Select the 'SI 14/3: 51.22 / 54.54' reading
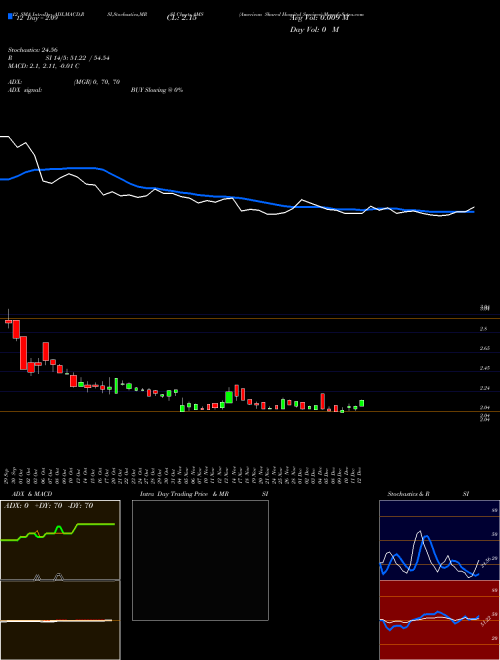This screenshot has width=500, height=660. coord(78,58)
